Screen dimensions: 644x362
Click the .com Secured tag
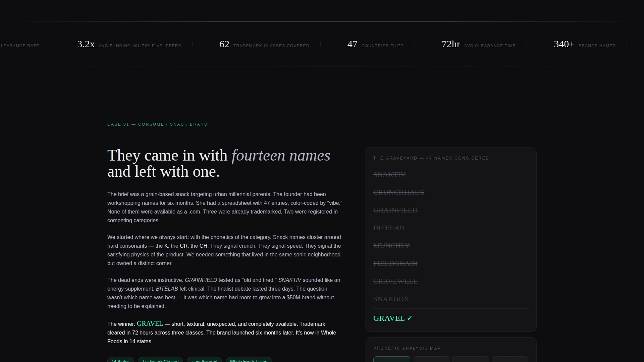click(204, 360)
